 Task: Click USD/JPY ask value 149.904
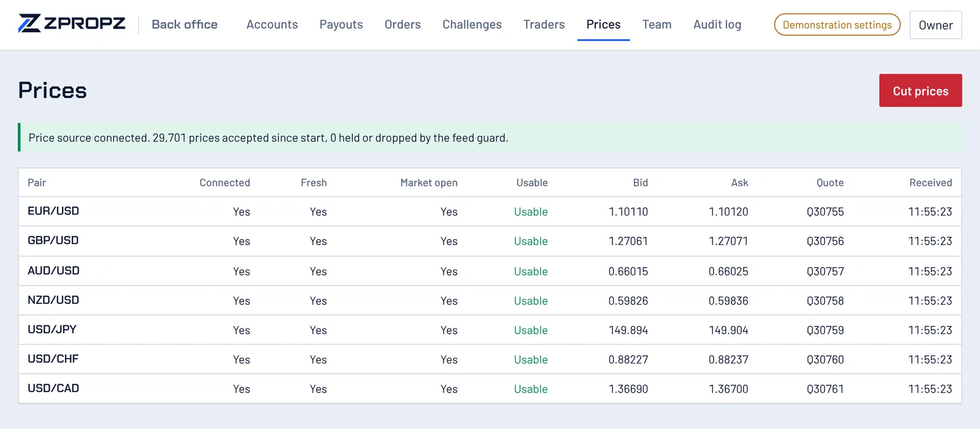(x=728, y=330)
